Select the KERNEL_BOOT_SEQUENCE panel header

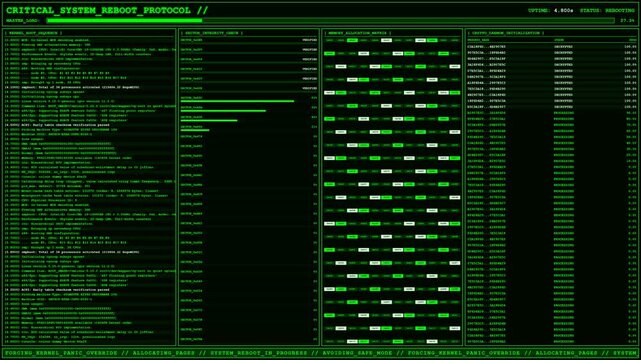click(34, 33)
